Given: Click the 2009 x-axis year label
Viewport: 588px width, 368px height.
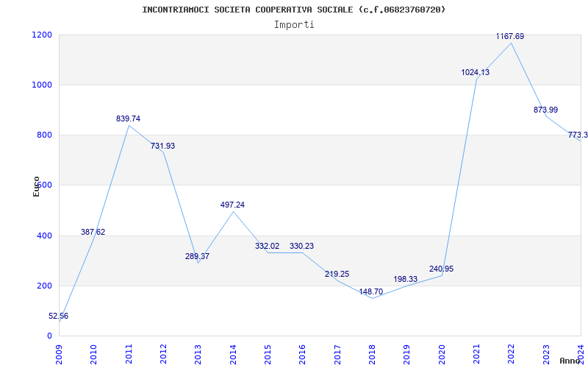Looking at the screenshot, I should (x=59, y=355).
